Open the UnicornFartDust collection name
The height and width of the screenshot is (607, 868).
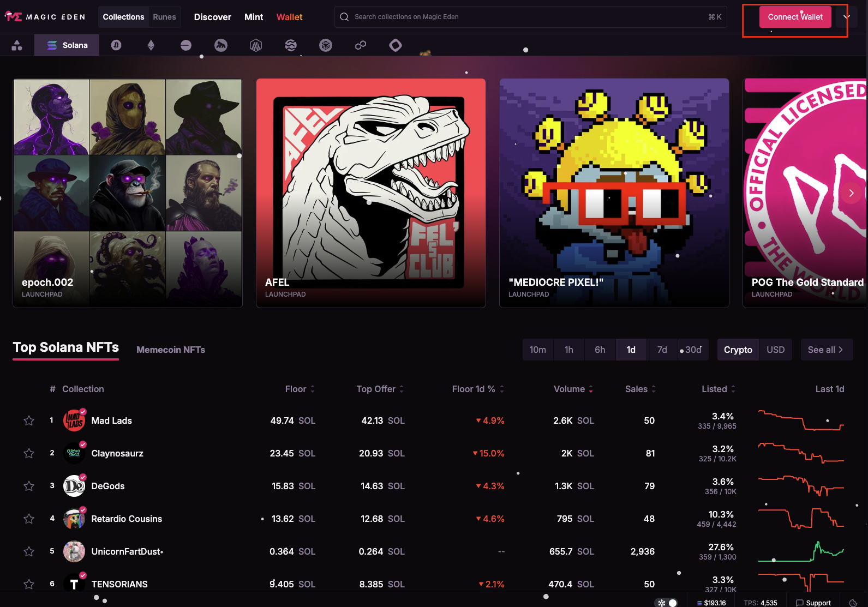click(127, 551)
